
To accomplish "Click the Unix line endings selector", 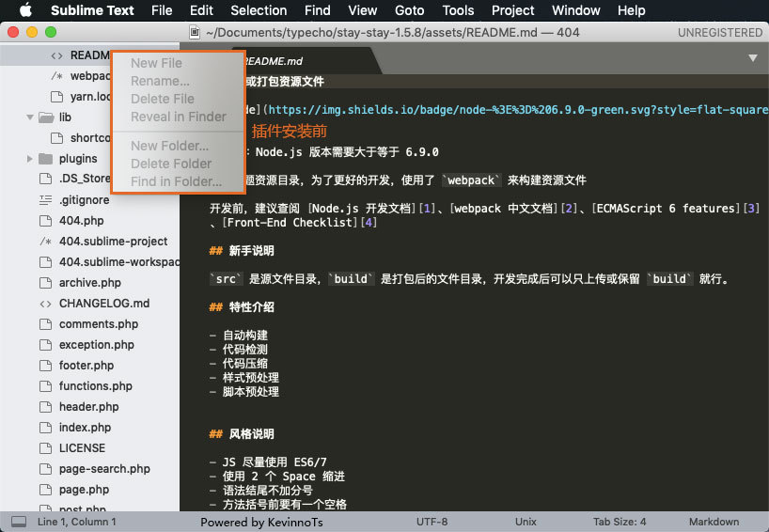I will pos(526,522).
